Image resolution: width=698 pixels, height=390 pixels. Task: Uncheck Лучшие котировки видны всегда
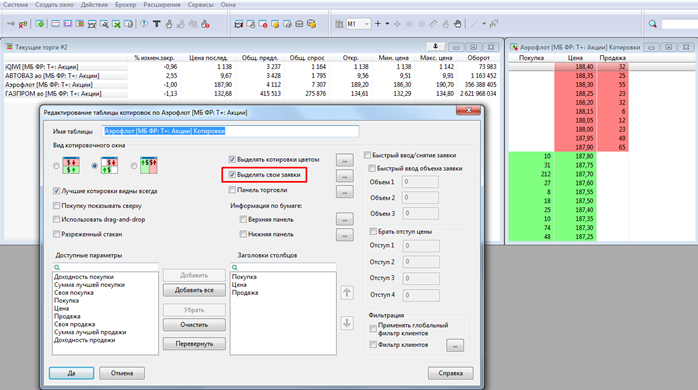click(x=57, y=191)
